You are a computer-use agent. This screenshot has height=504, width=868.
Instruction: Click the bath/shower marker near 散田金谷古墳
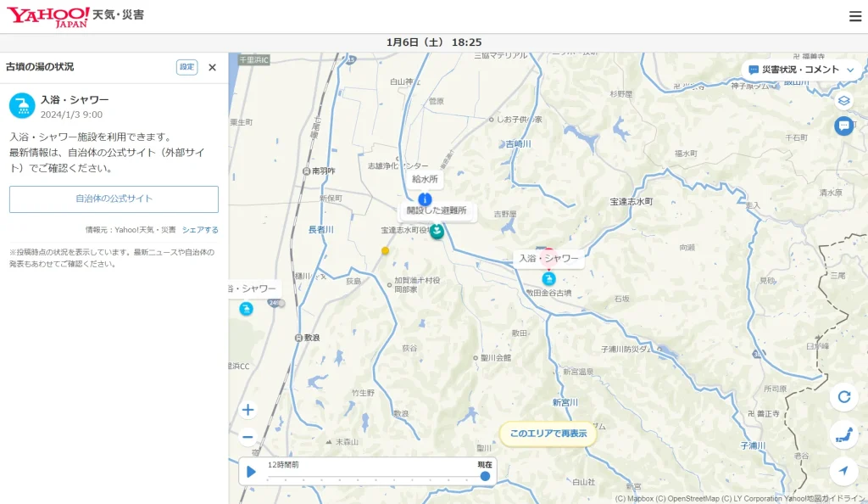coord(548,278)
